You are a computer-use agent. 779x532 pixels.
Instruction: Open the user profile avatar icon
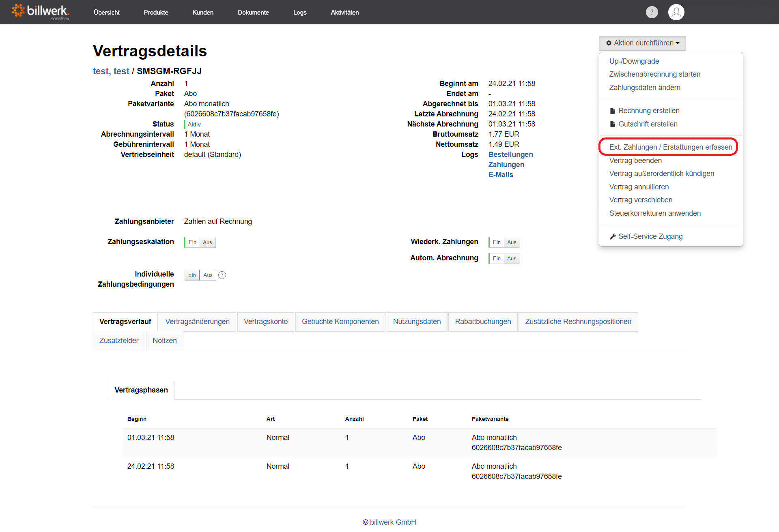pyautogui.click(x=676, y=12)
